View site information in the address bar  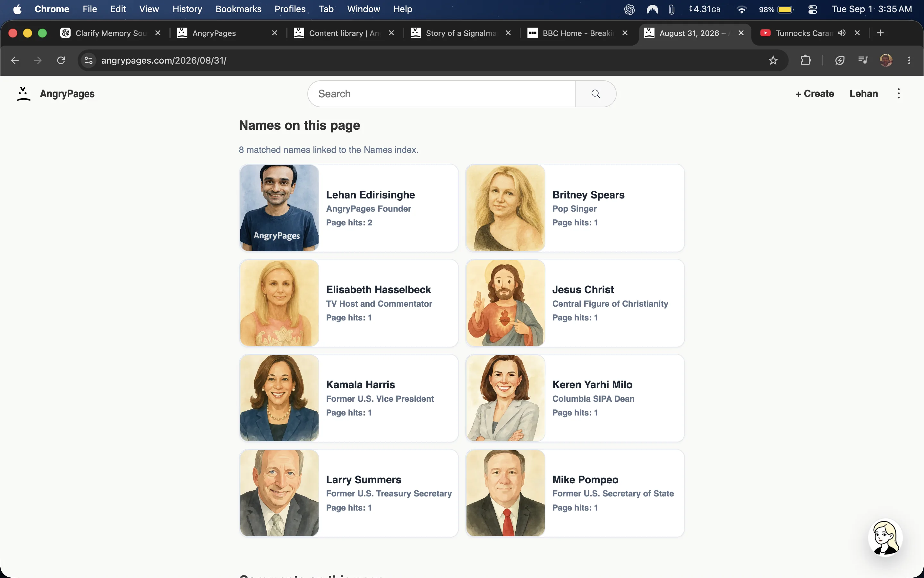89,60
